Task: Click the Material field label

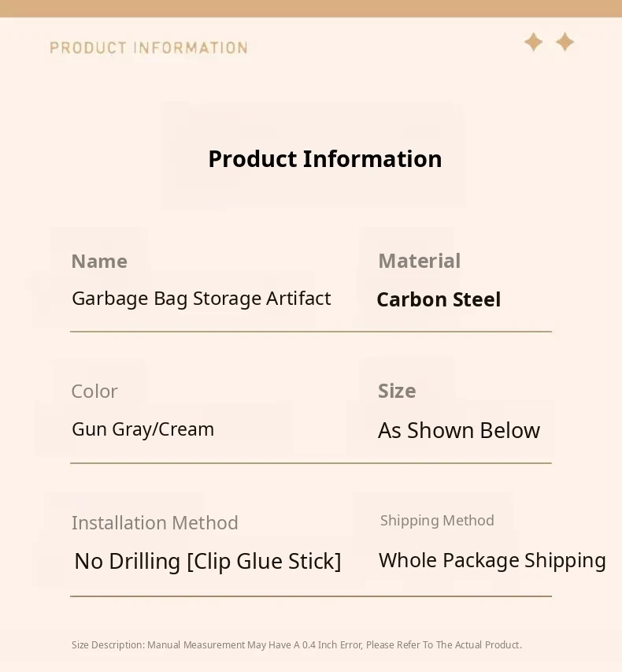Action: (419, 261)
